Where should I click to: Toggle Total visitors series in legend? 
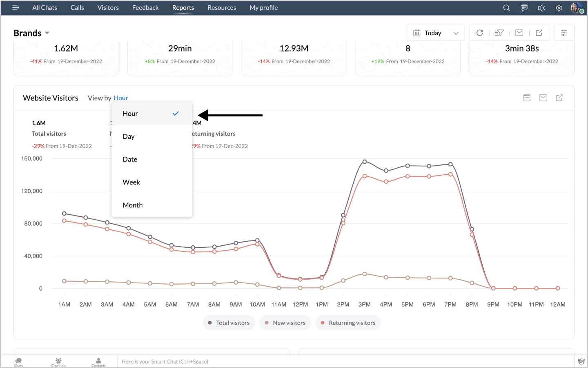[229, 323]
